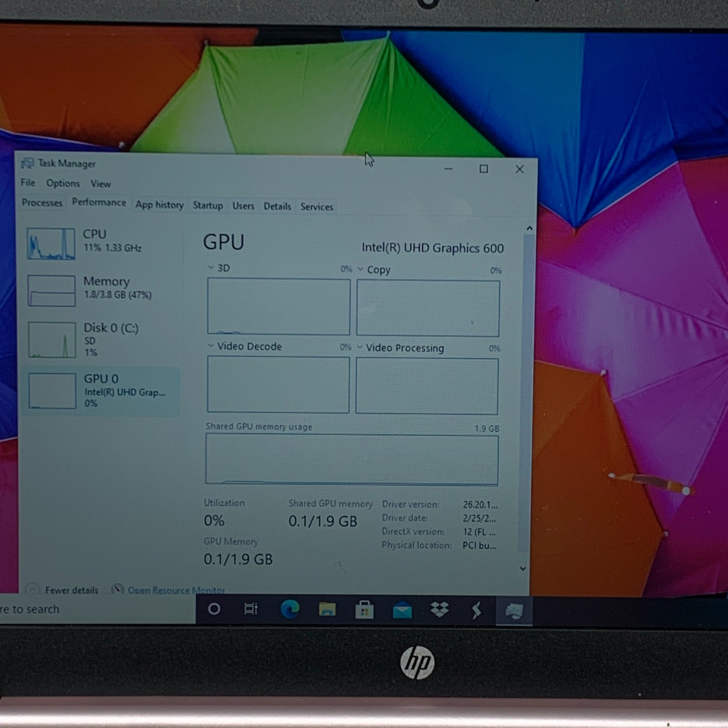The image size is (728, 728).
Task: Switch to the Processes tab
Action: 42,203
